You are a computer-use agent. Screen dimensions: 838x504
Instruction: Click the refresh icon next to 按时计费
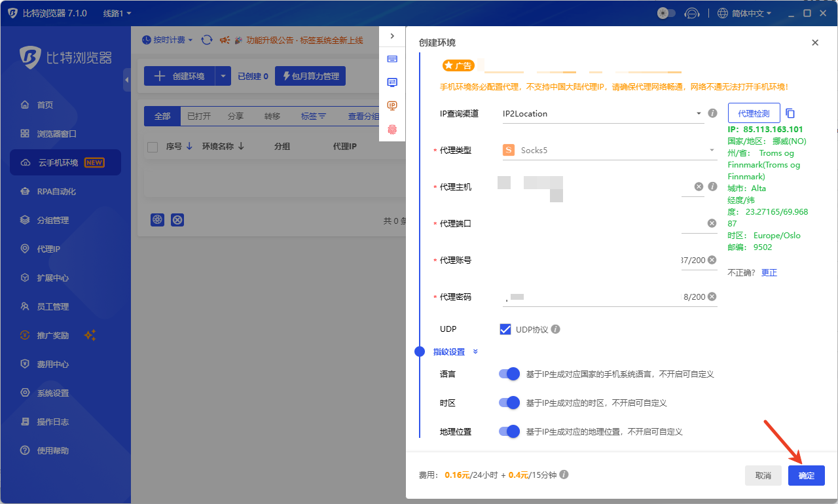pos(207,40)
